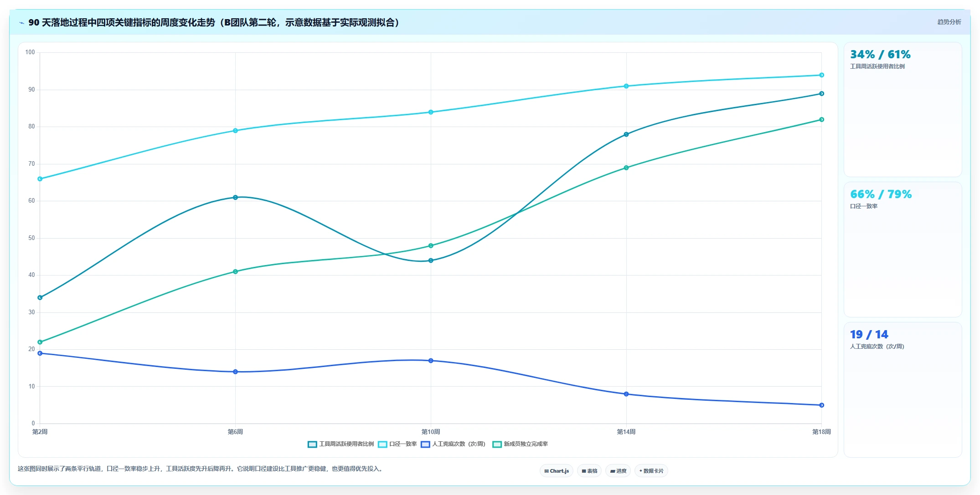This screenshot has height=495, width=980.
Task: Click 人工兜底次数 point at 第10周
Action: pyautogui.click(x=431, y=361)
